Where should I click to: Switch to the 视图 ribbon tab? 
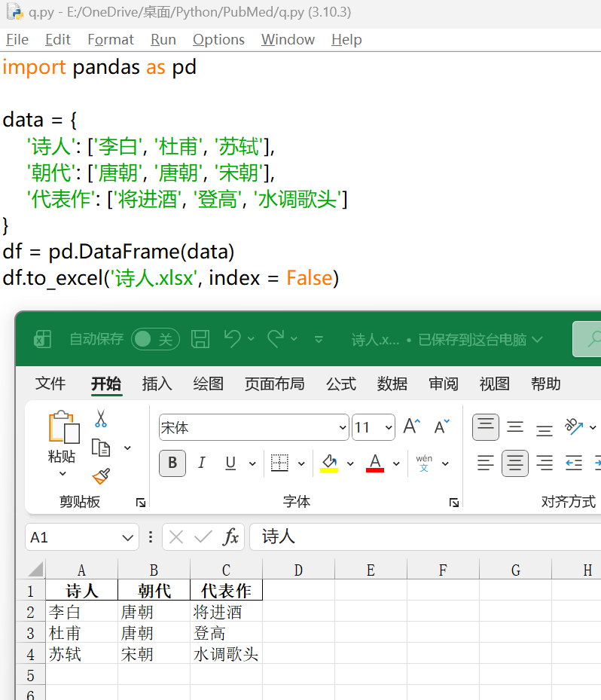pyautogui.click(x=494, y=384)
